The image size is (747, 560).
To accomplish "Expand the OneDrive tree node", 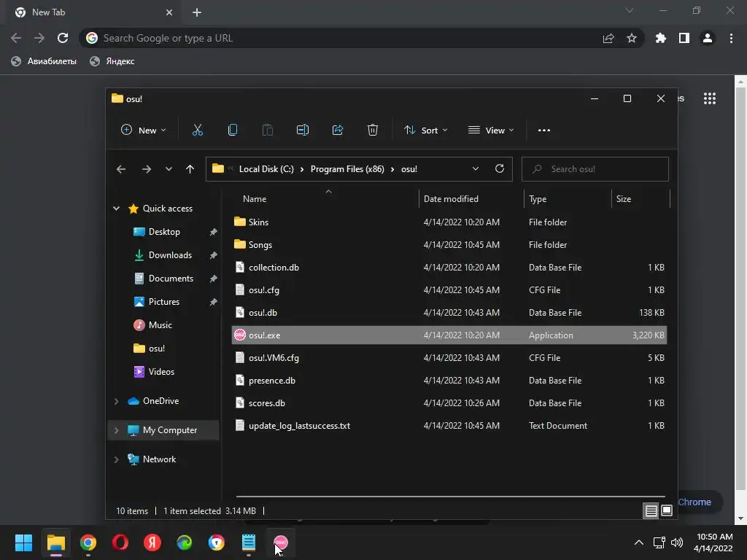I will (116, 401).
